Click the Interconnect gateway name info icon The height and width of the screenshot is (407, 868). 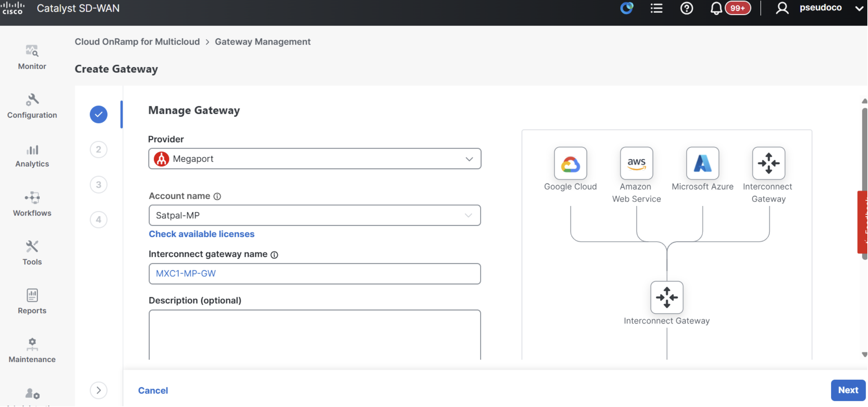tap(274, 255)
